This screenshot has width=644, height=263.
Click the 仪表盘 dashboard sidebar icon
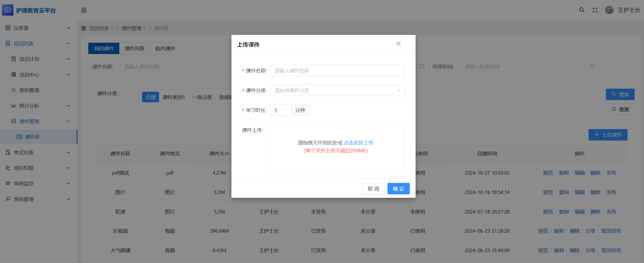pyautogui.click(x=8, y=28)
